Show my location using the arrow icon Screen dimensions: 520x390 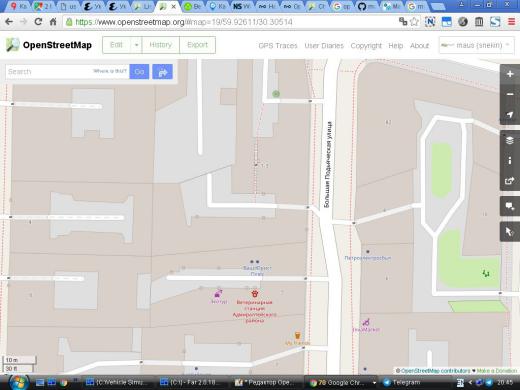[x=510, y=114]
